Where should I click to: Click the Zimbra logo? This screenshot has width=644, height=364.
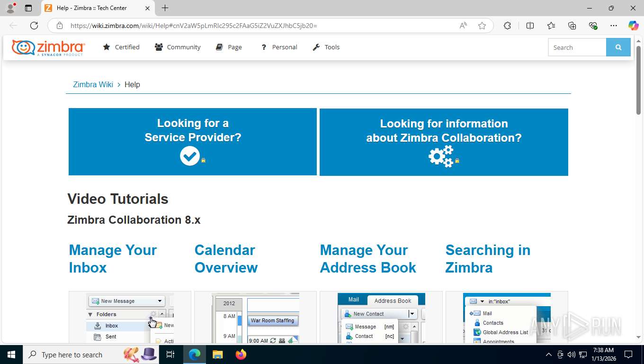(48, 47)
